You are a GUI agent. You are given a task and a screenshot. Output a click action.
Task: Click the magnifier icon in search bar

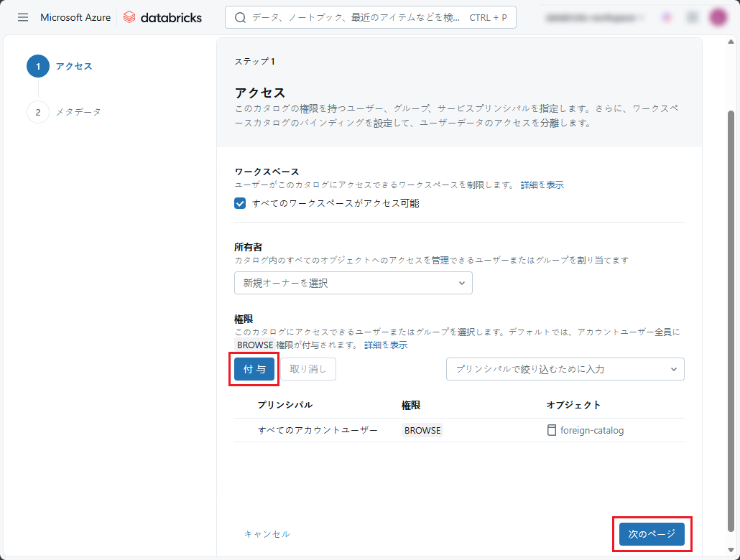[240, 17]
